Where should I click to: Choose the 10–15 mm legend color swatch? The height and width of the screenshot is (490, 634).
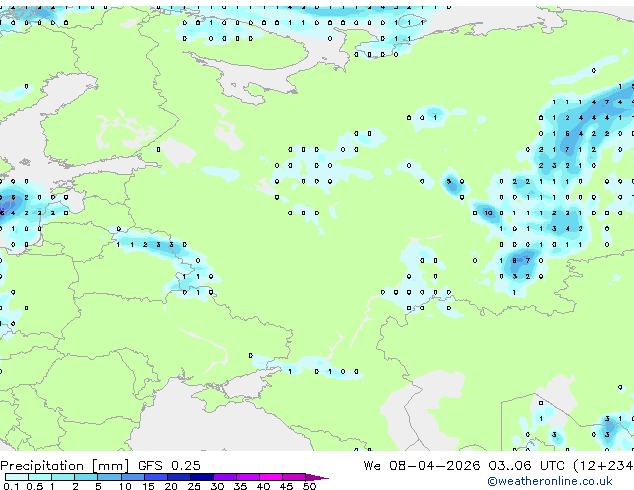point(132,477)
